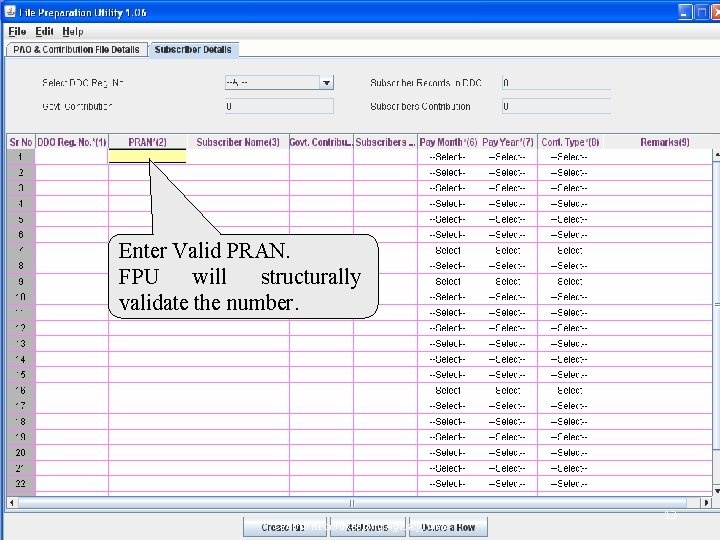This screenshot has width=720, height=540.
Task: Open Cont. Type dropdown in row 8
Action: pos(569,266)
